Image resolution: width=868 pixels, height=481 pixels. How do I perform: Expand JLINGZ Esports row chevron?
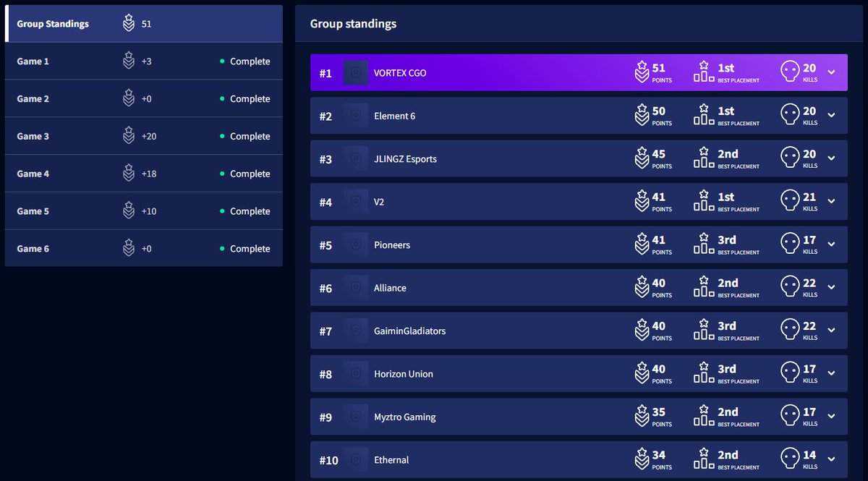pos(831,158)
